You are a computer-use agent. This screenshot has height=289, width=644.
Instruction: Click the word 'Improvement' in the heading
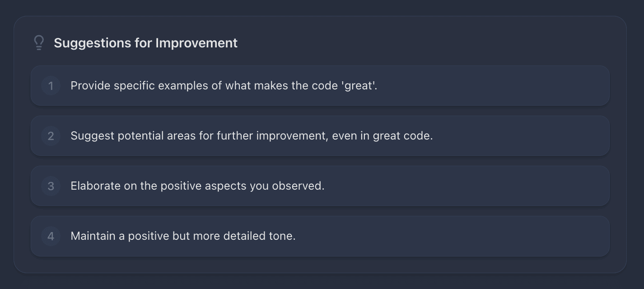point(196,43)
